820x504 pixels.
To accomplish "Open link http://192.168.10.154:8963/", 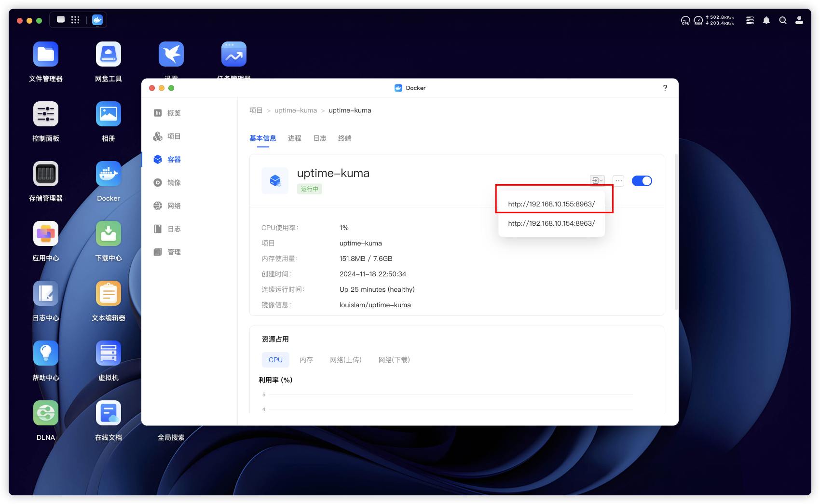I will point(551,223).
